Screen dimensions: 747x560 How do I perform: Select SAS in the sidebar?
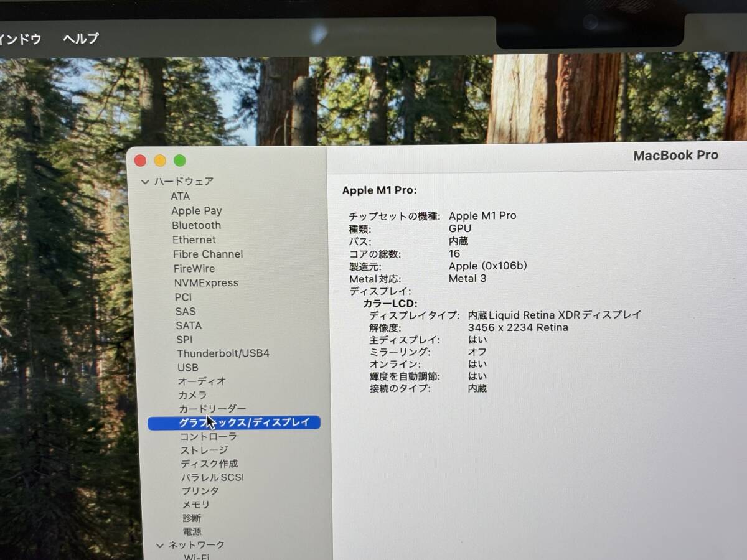[186, 311]
